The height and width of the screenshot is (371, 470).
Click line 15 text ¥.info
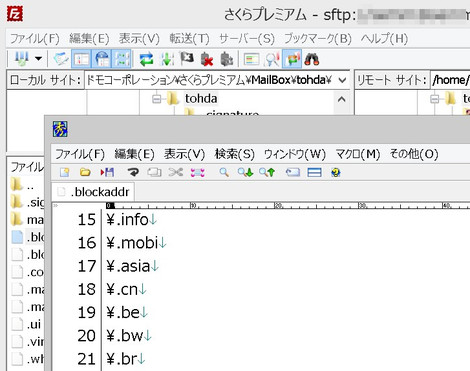point(127,220)
